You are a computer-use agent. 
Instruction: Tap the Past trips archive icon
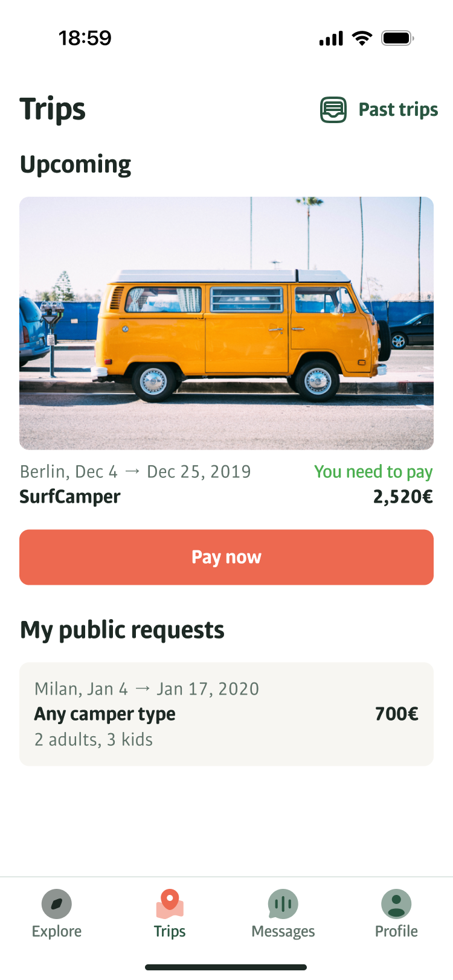coord(333,110)
